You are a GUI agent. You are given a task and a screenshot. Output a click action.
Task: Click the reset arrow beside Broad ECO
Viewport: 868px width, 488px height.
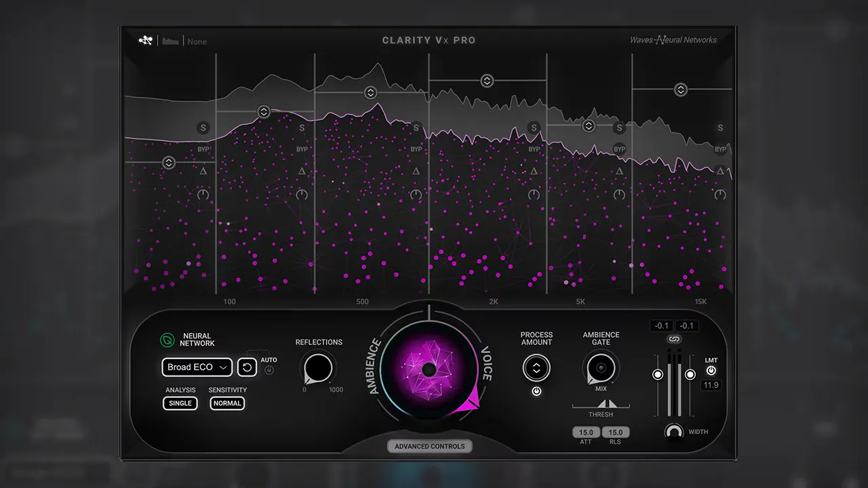pos(248,367)
